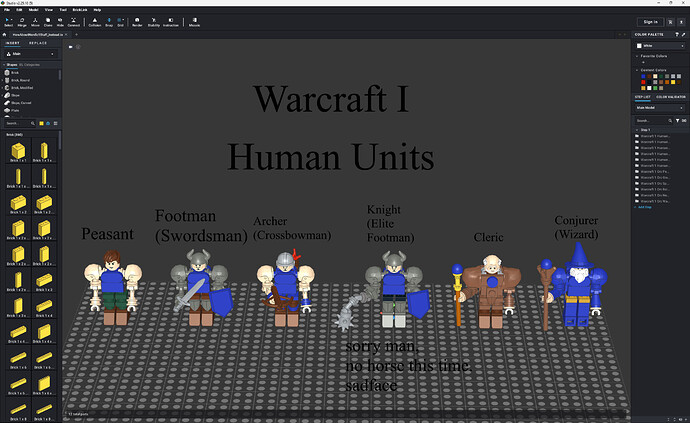Switch to the STEP LIST tab
The width and height of the screenshot is (690, 423).
642,97
